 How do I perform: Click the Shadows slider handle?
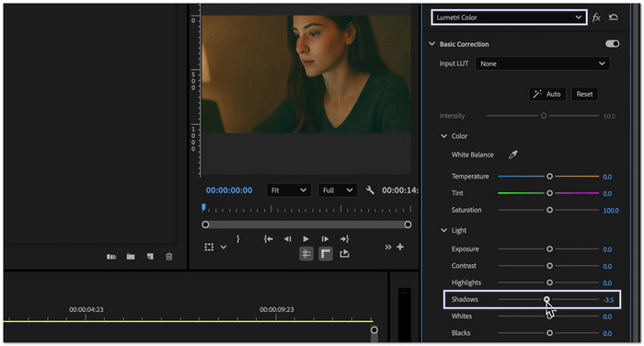point(546,300)
